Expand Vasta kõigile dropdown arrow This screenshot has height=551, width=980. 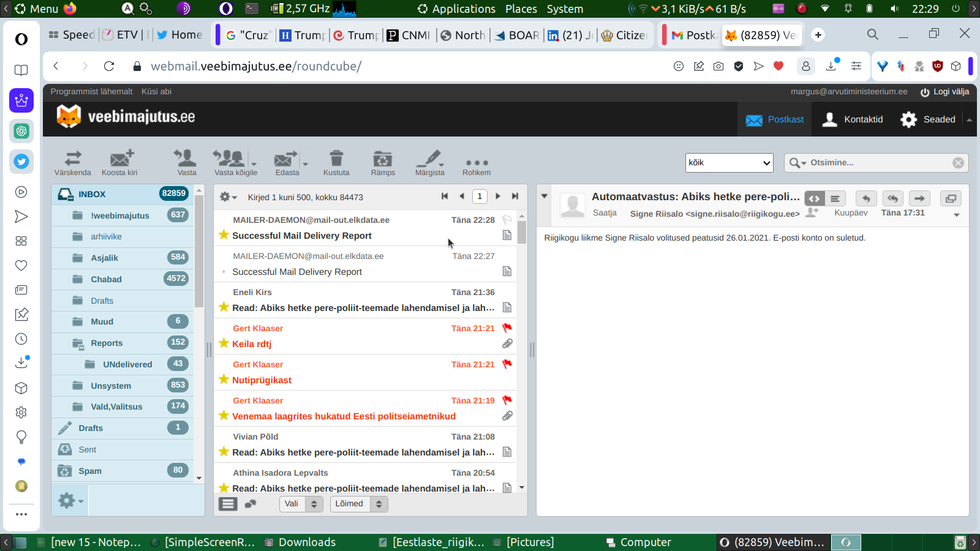point(254,164)
